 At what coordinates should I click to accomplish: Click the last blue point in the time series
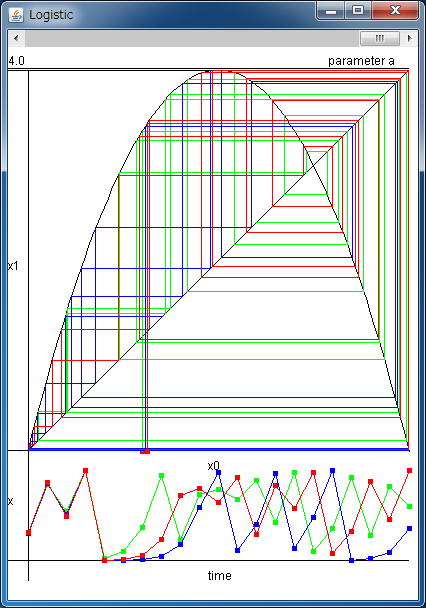coord(409,529)
